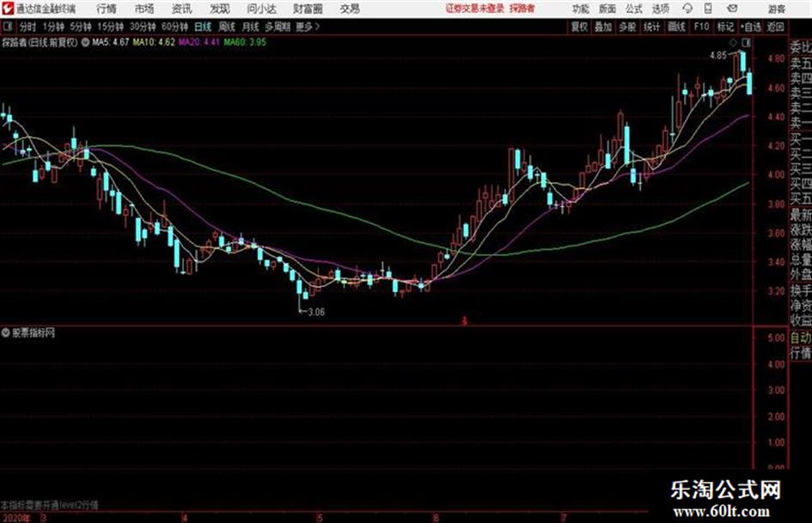This screenshot has width=812, height=523.
Task: Expand the 更多 period options
Action: (x=308, y=27)
